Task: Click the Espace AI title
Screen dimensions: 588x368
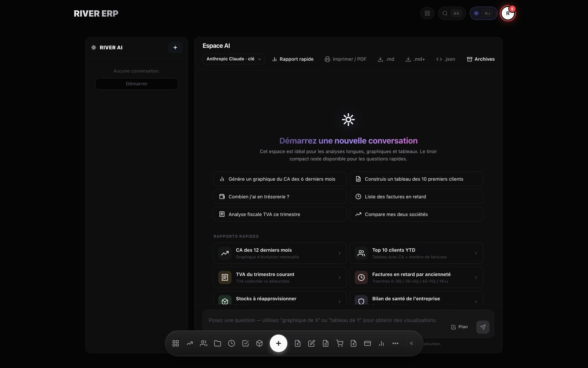Action: pyautogui.click(x=216, y=46)
